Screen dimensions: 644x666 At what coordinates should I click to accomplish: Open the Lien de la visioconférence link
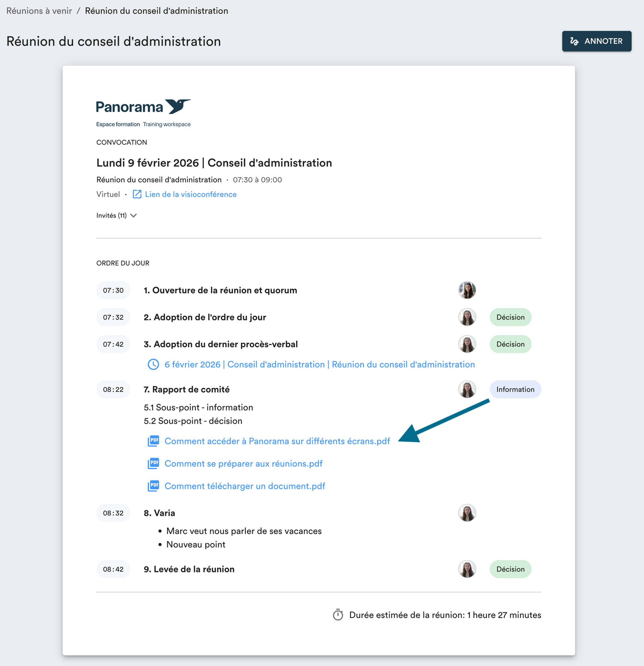[x=191, y=194]
